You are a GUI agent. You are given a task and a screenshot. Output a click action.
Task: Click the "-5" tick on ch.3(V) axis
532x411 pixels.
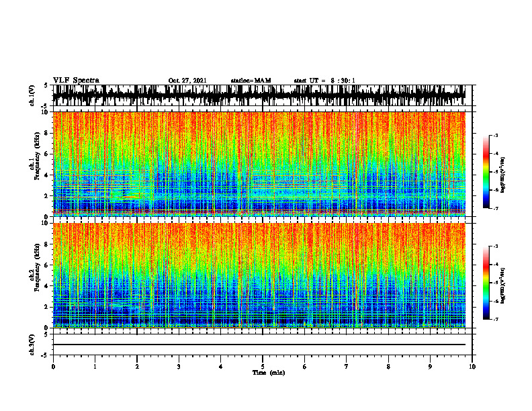45,355
